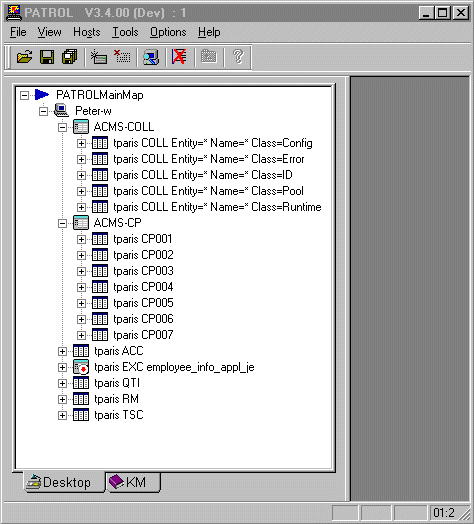The image size is (474, 524).
Task: Select the tparis TSC tree item
Action: coord(119,415)
